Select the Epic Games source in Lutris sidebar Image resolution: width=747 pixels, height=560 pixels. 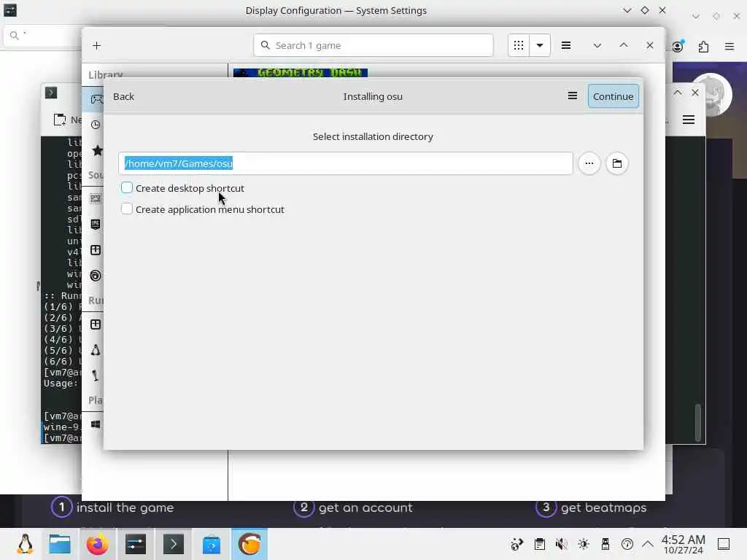pyautogui.click(x=96, y=224)
